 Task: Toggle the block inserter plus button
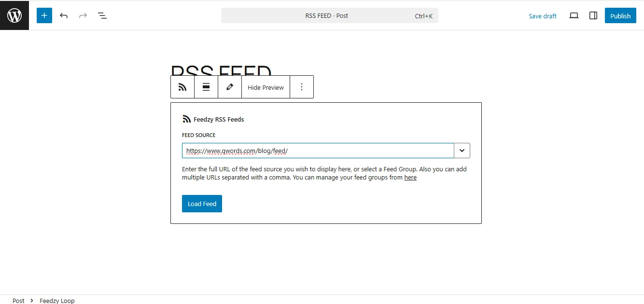tap(44, 15)
